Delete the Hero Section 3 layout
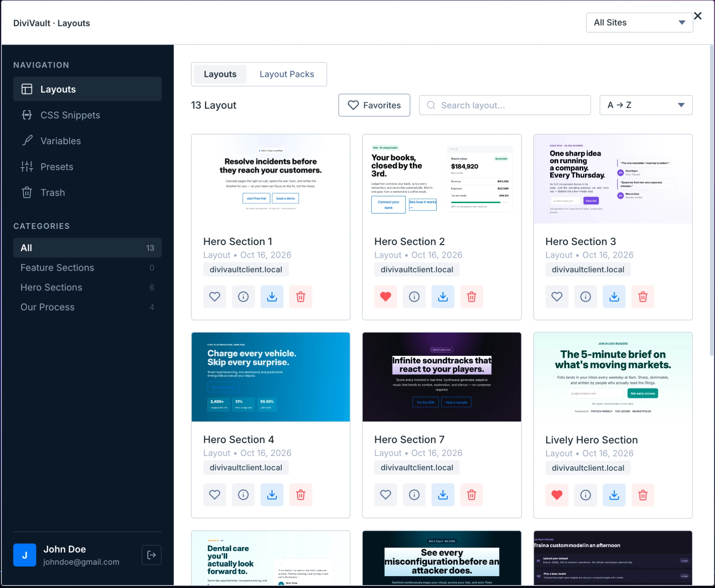Image resolution: width=715 pixels, height=588 pixels. [643, 297]
